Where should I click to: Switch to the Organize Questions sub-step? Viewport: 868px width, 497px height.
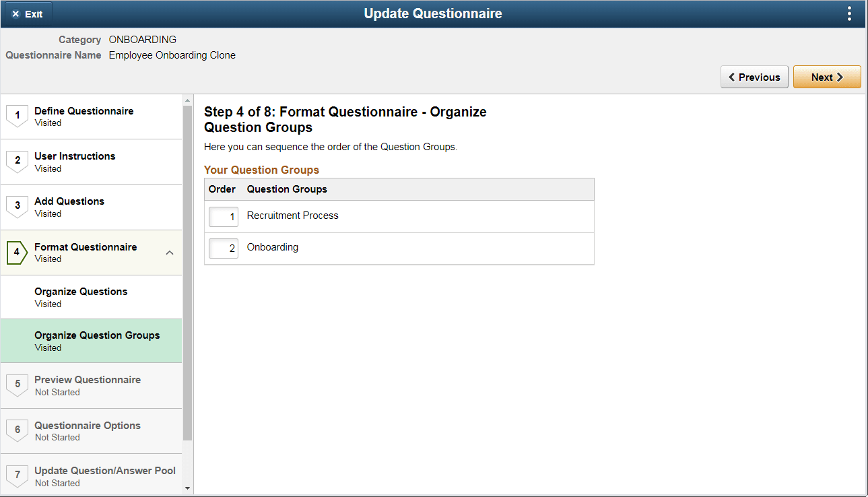[81, 296]
